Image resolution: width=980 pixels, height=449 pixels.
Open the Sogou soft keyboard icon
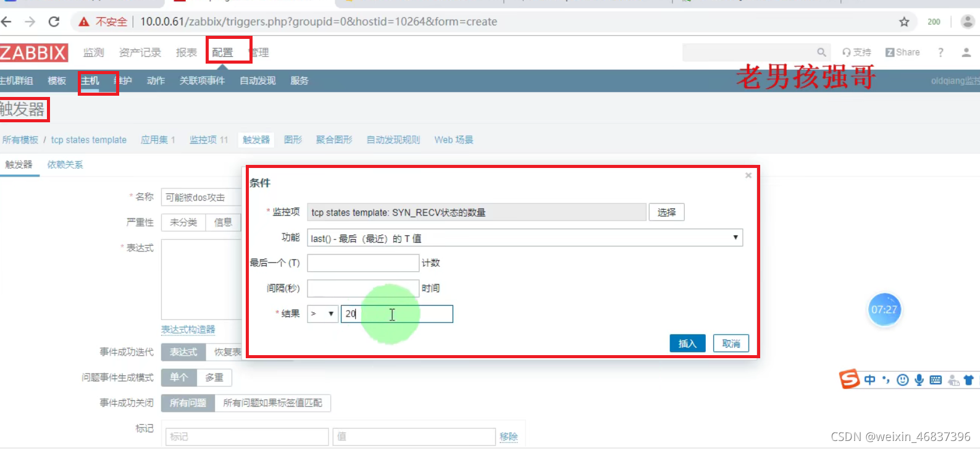tap(936, 380)
